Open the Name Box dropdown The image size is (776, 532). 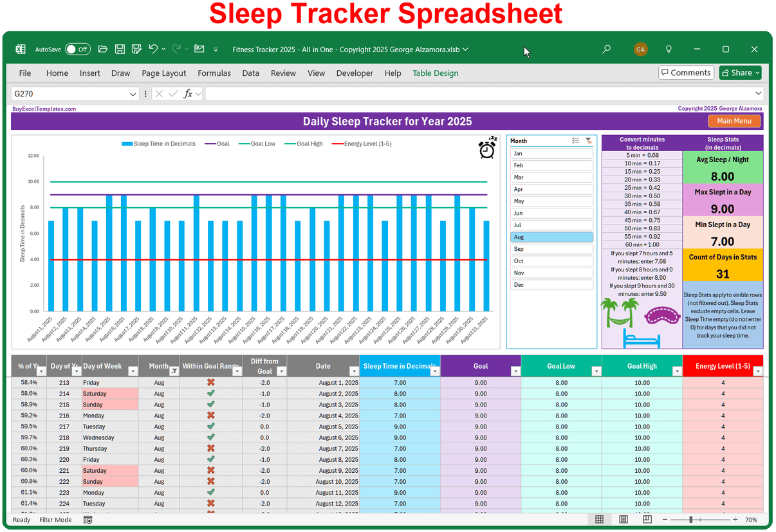[133, 93]
